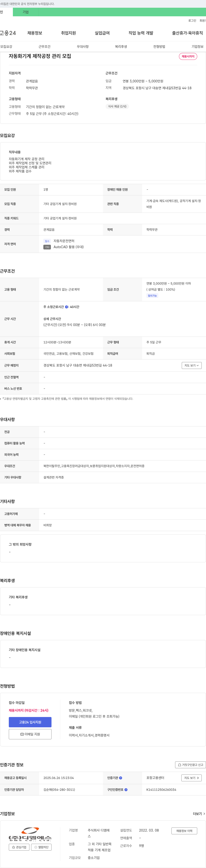Click contact 김순매(054-280-3011)

(x=59, y=790)
